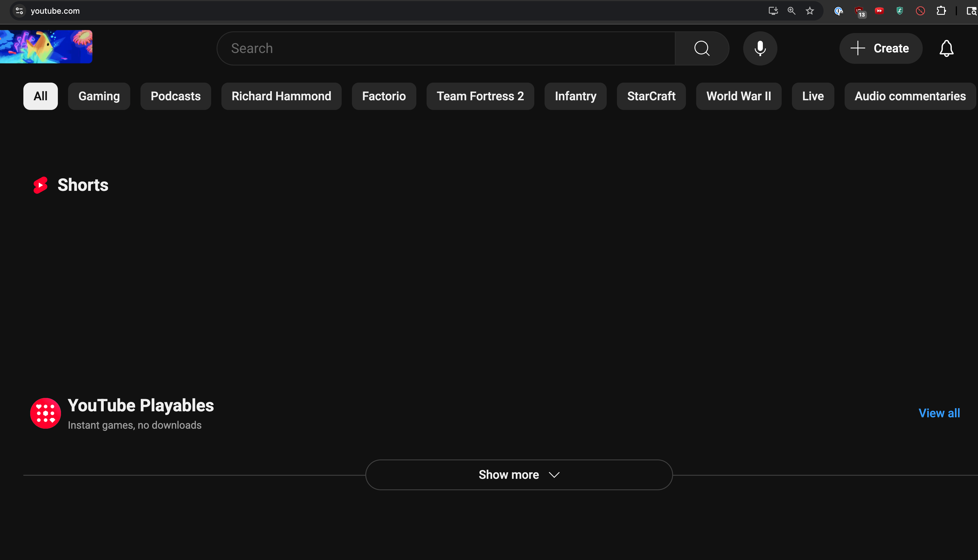This screenshot has width=978, height=560.
Task: Click the install app icon in address bar
Action: [x=773, y=11]
